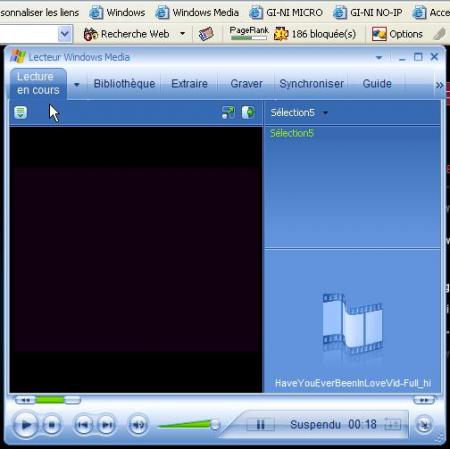Click the green seek progress bar

pos(50,400)
